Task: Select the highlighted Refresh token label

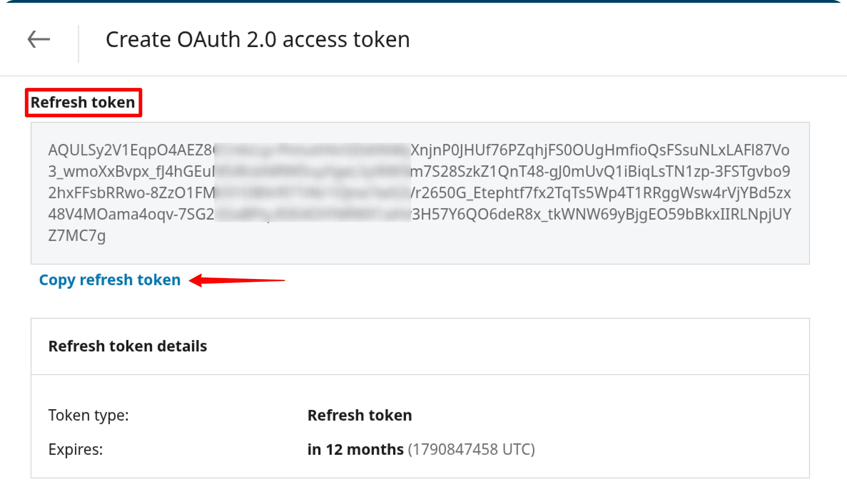Action: (x=83, y=102)
